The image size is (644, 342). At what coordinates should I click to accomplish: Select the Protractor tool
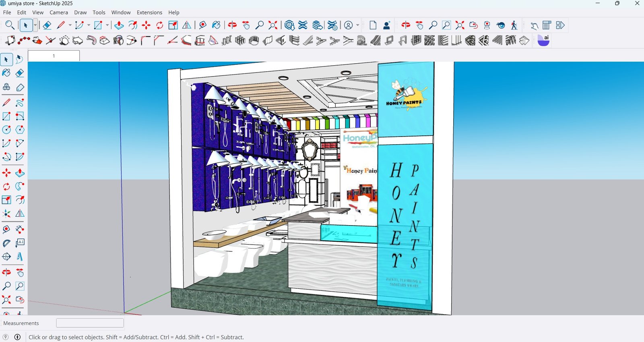click(6, 243)
